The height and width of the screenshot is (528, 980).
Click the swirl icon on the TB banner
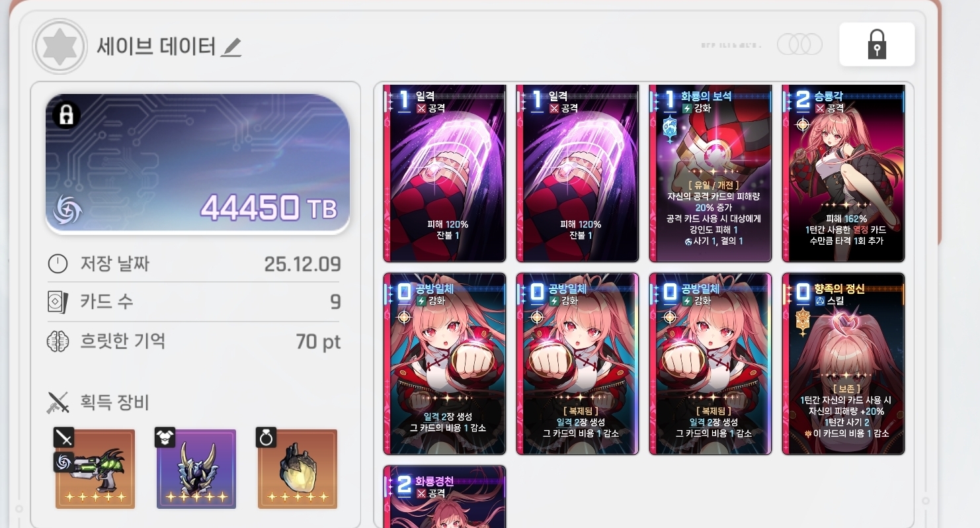click(x=68, y=208)
